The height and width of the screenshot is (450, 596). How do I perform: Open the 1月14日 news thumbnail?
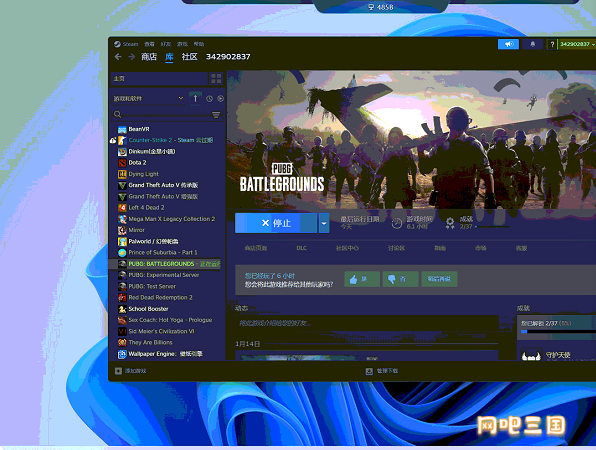click(300, 358)
